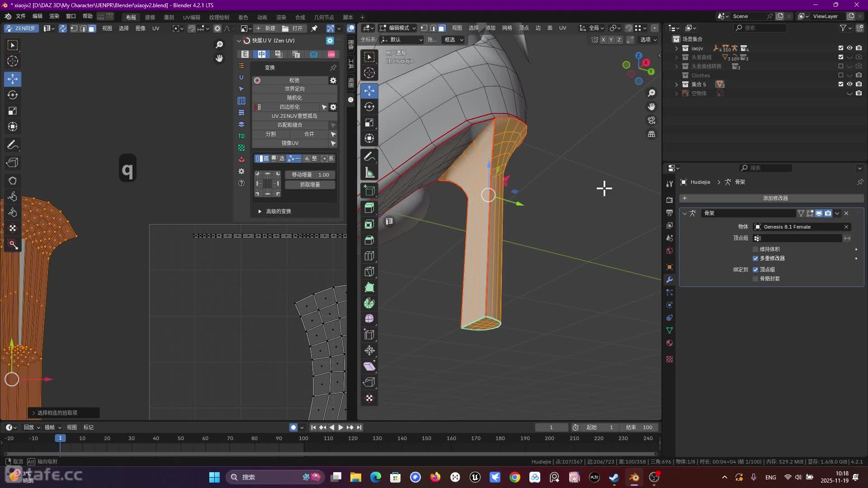Select the Loop Cut tool
The height and width of the screenshot is (488, 868).
coord(369,256)
